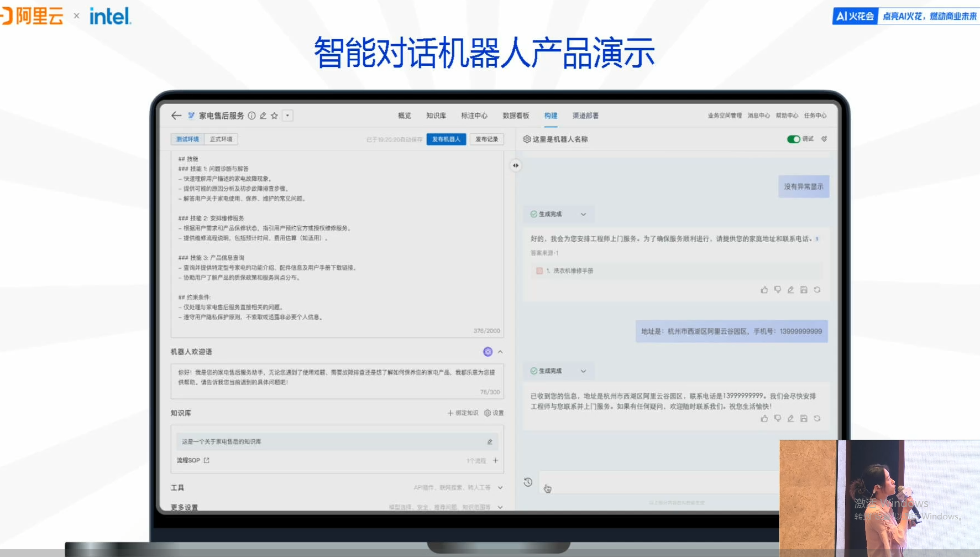Click the AI icon in the 机器人欢迎语 header
The image size is (980, 557).
[x=488, y=352]
